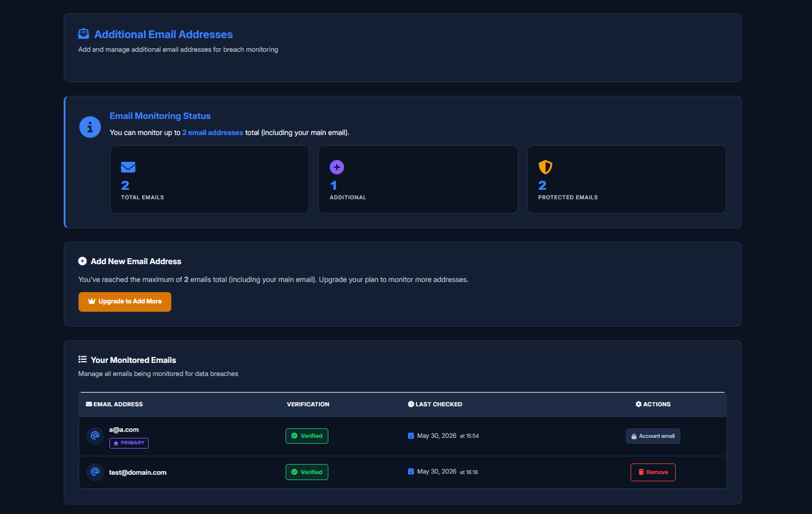The height and width of the screenshot is (514, 812).
Task: Click the ADDITIONAL label
Action: [x=348, y=198]
